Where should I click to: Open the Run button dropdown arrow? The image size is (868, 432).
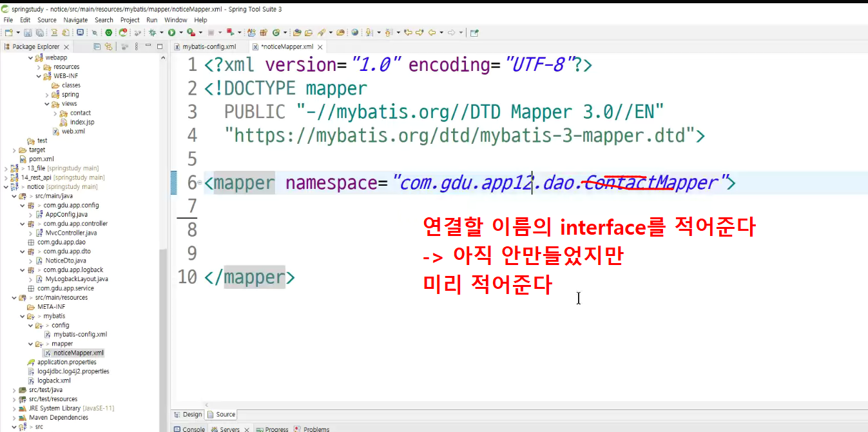point(181,32)
